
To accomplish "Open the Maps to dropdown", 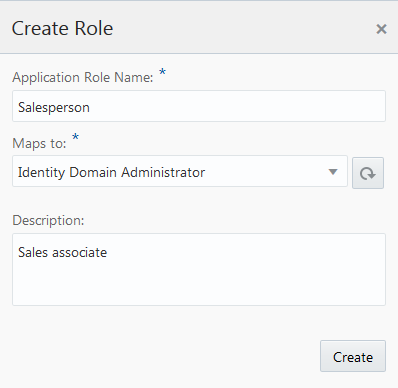I will coord(180,171).
